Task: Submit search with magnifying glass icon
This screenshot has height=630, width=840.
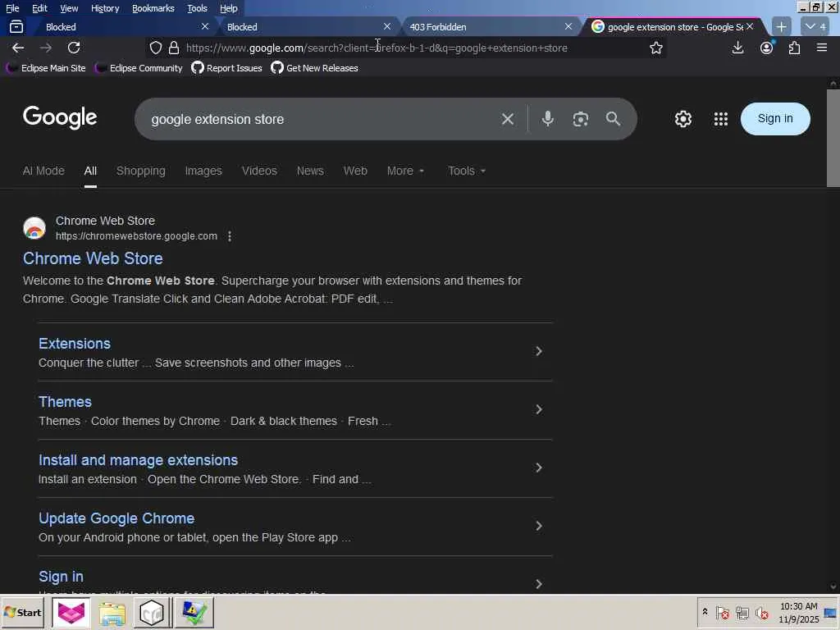Action: pos(613,119)
